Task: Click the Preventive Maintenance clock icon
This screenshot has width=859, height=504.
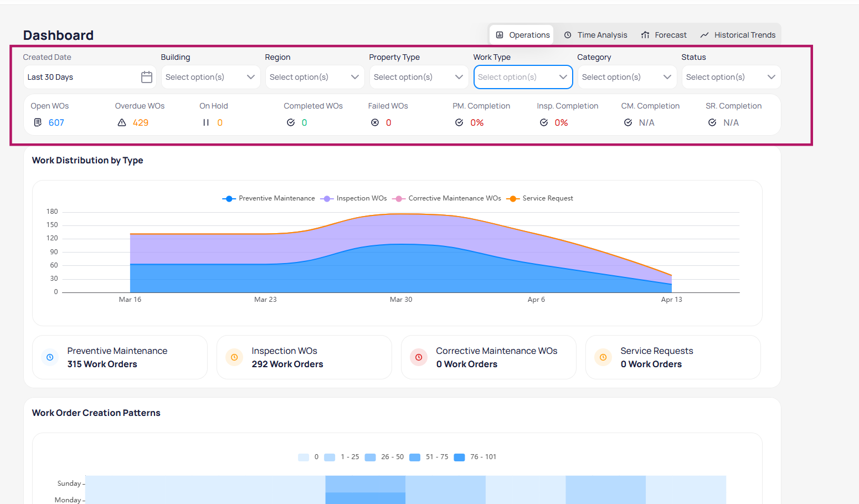Action: pos(50,357)
